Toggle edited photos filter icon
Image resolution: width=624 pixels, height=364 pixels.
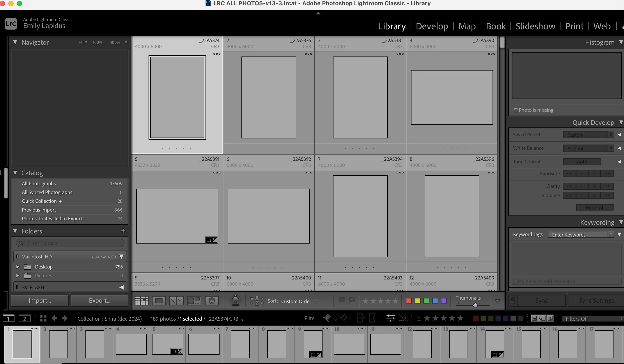[x=391, y=318]
